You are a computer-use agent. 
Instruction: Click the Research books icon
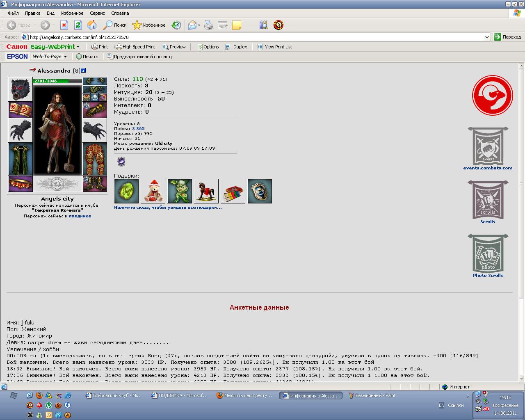[264, 25]
